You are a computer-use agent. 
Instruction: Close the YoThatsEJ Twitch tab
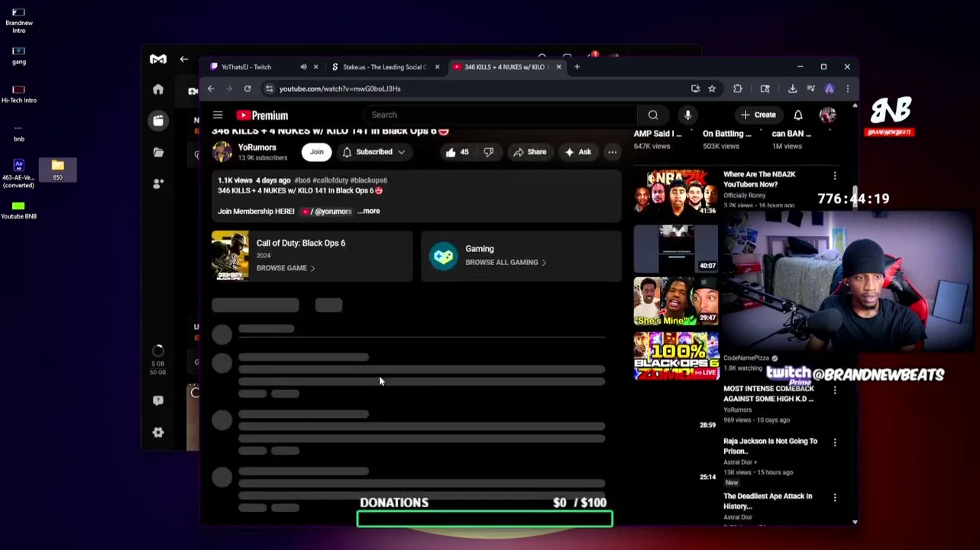(x=315, y=67)
